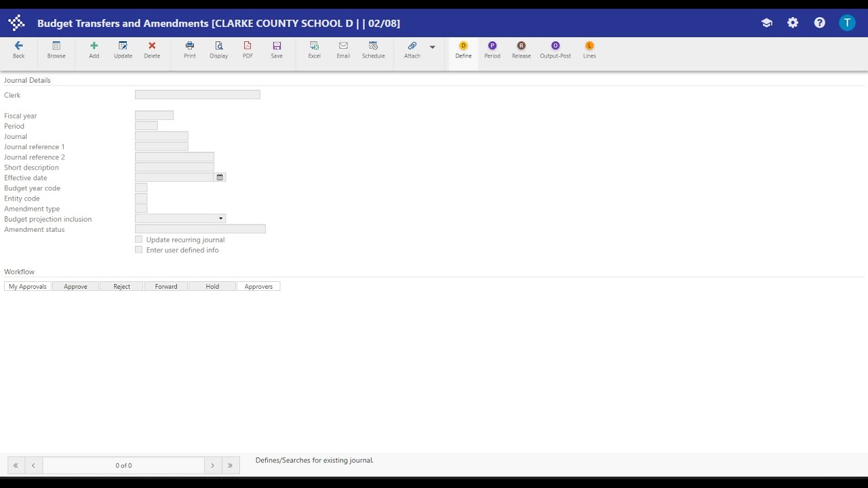Click the Save toolbar icon
Image resolution: width=868 pixels, height=488 pixels.
pos(277,46)
